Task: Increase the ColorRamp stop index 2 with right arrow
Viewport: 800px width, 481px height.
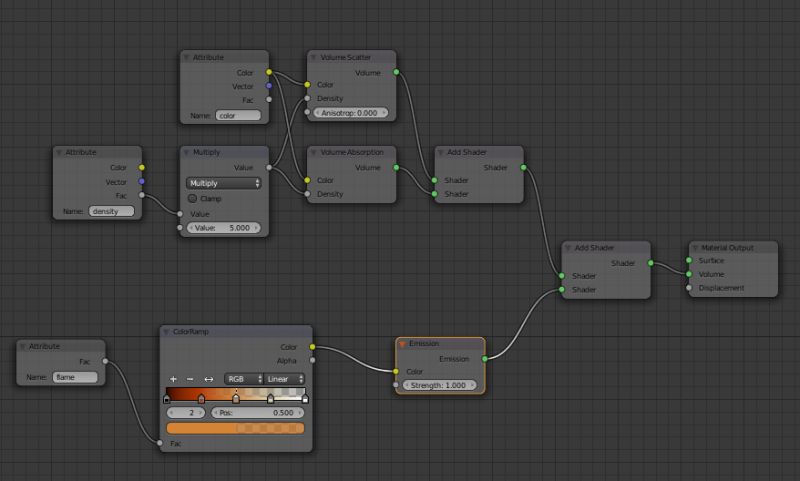Action: pos(201,413)
